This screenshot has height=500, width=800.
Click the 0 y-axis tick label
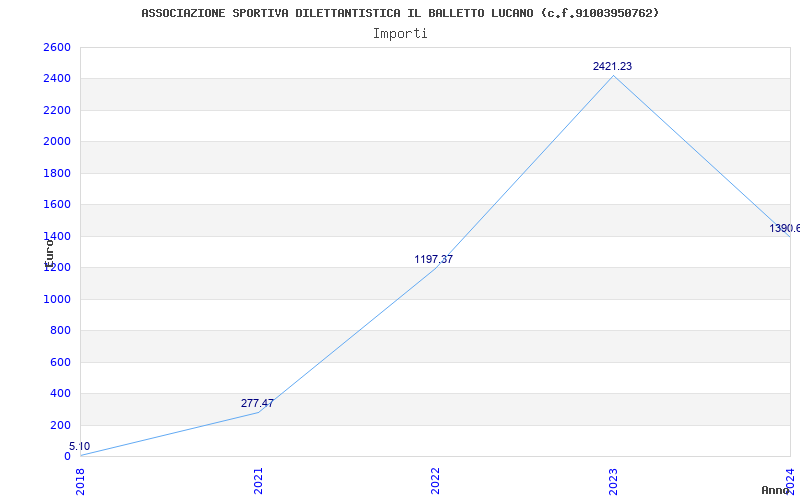(67, 457)
